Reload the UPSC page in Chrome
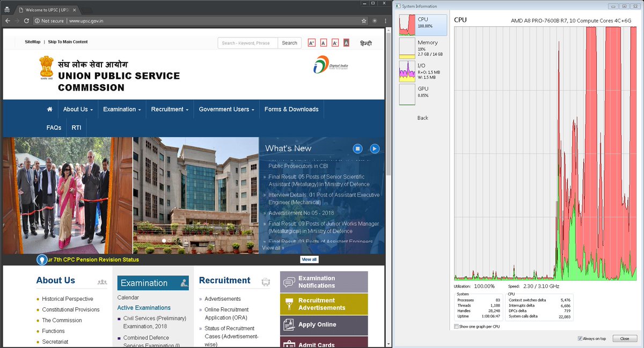The height and width of the screenshot is (348, 644). (26, 20)
